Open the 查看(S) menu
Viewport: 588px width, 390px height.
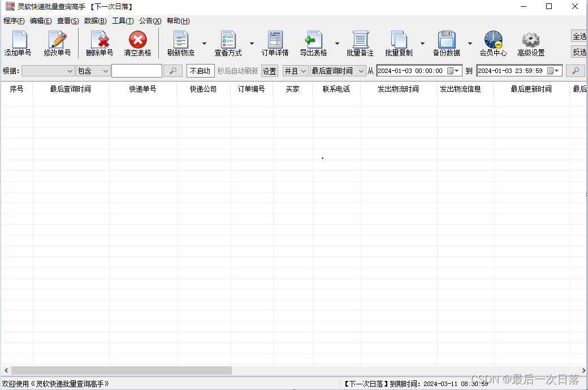pos(68,20)
